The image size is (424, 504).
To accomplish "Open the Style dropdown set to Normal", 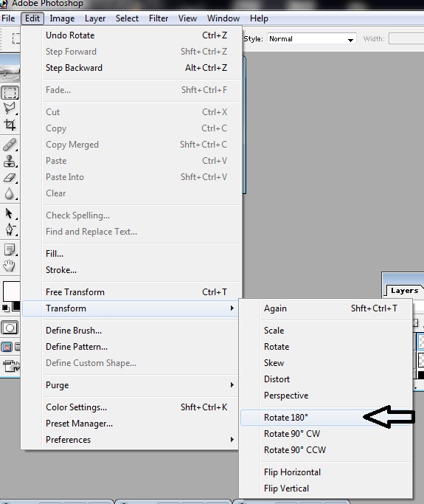I will [x=312, y=39].
